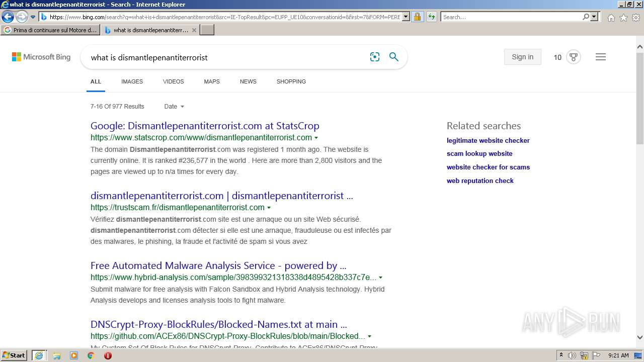Screen dimensions: 644x362
Task: Click the refresh page icon
Action: pyautogui.click(x=431, y=17)
